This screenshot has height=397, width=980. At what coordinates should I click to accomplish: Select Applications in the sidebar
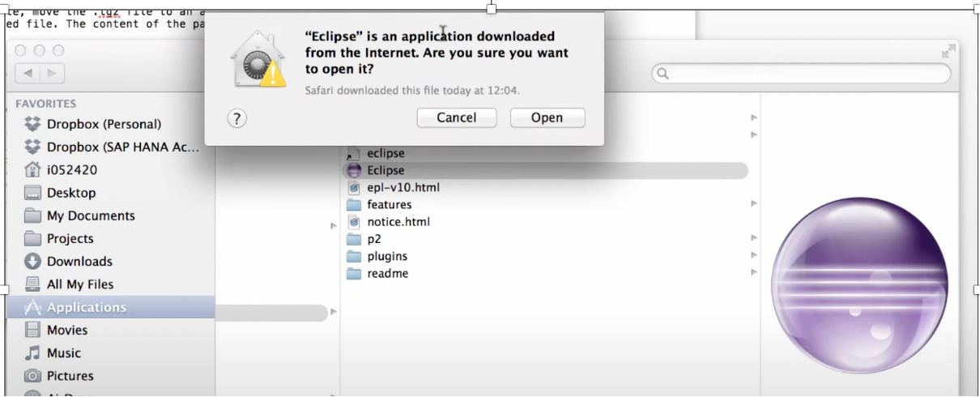(x=110, y=307)
